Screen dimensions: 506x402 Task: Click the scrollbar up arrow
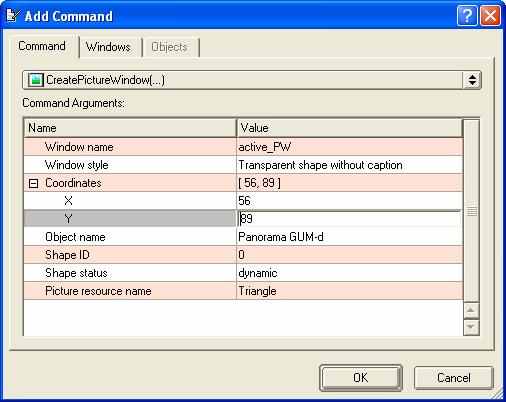pos(471,311)
